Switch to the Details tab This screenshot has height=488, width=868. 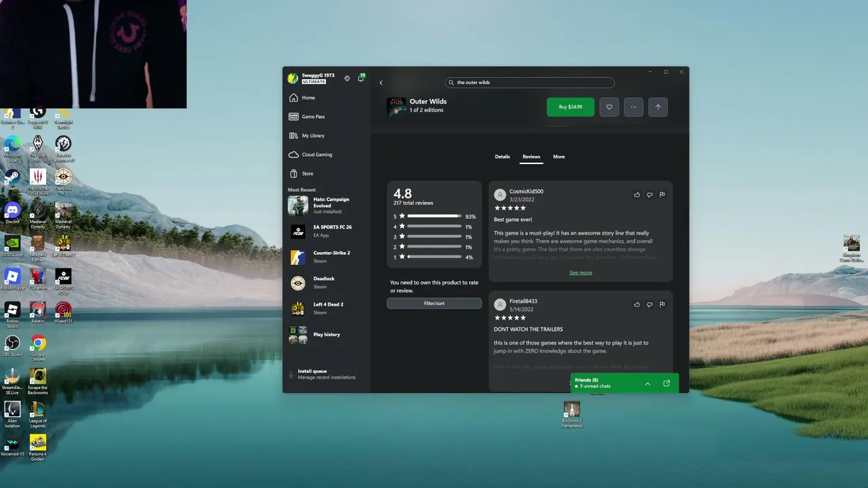pyautogui.click(x=502, y=157)
